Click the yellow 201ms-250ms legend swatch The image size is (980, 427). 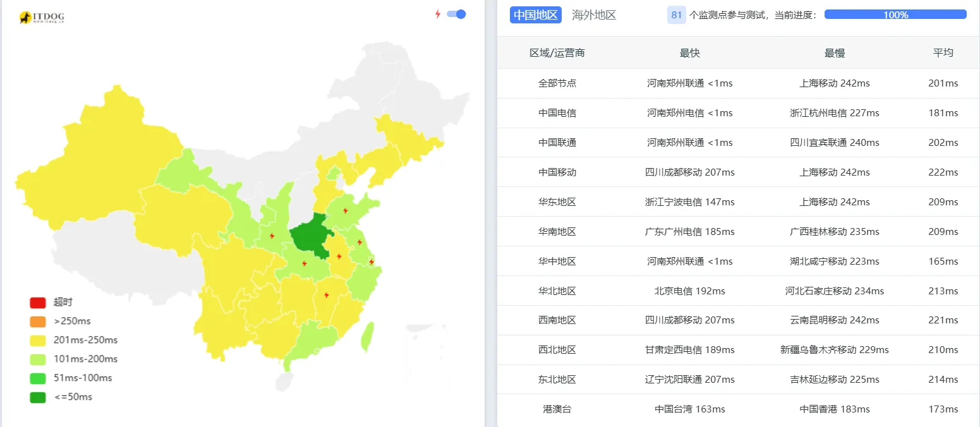click(x=38, y=340)
